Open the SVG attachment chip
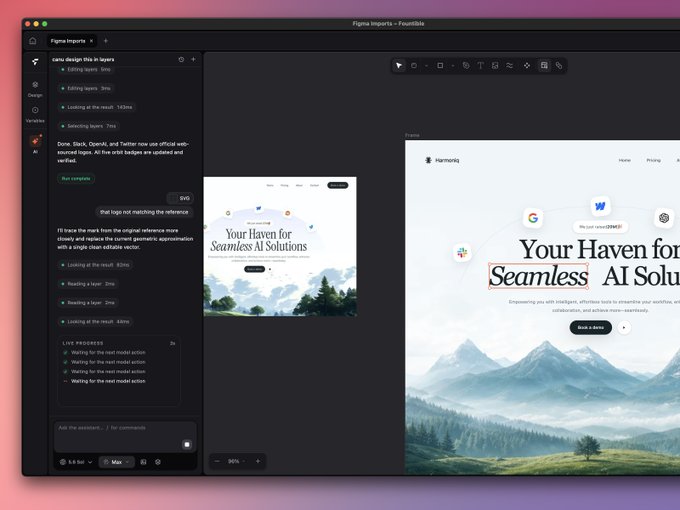Screen dimensions: 680x510 (x=180, y=198)
